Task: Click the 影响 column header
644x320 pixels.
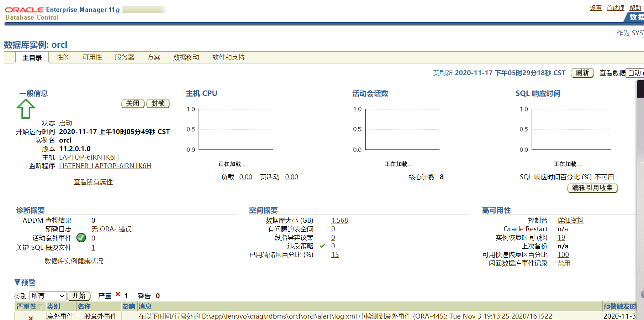Action: [128, 306]
